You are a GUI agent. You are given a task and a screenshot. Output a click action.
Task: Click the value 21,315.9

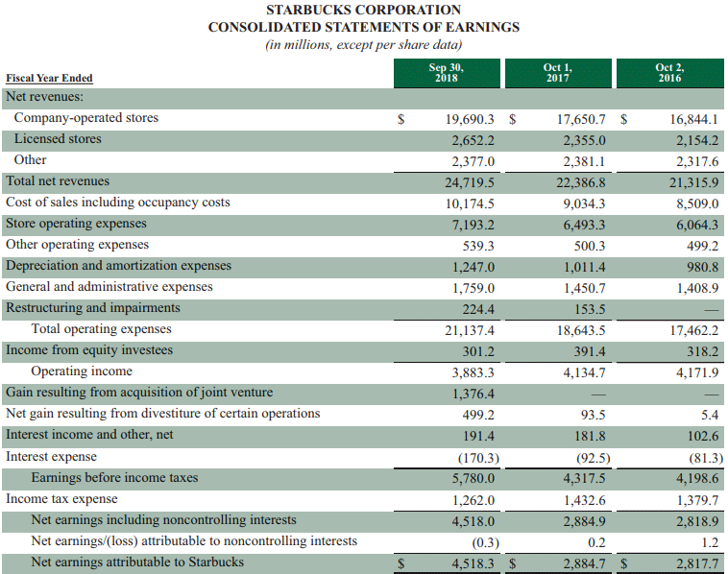tap(693, 182)
